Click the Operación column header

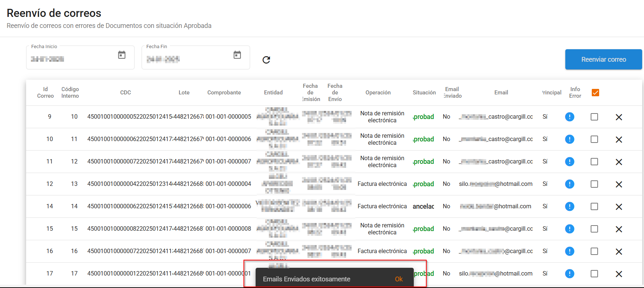[x=378, y=93]
